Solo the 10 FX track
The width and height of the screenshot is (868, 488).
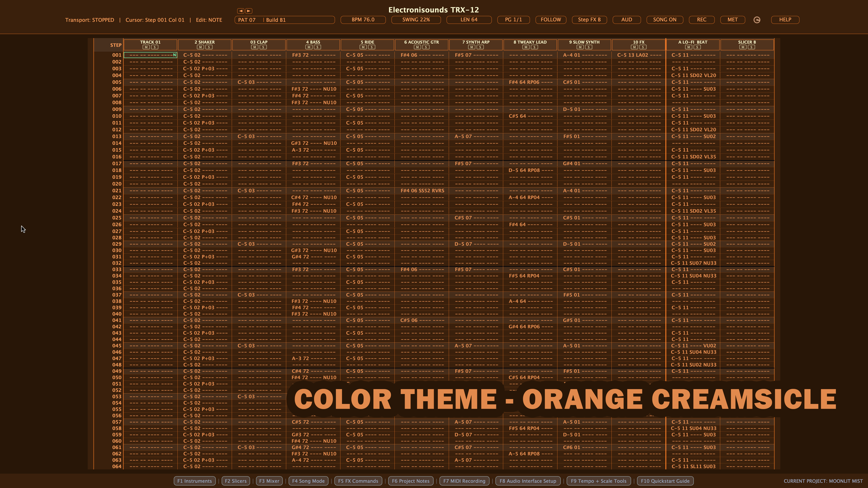(x=643, y=47)
